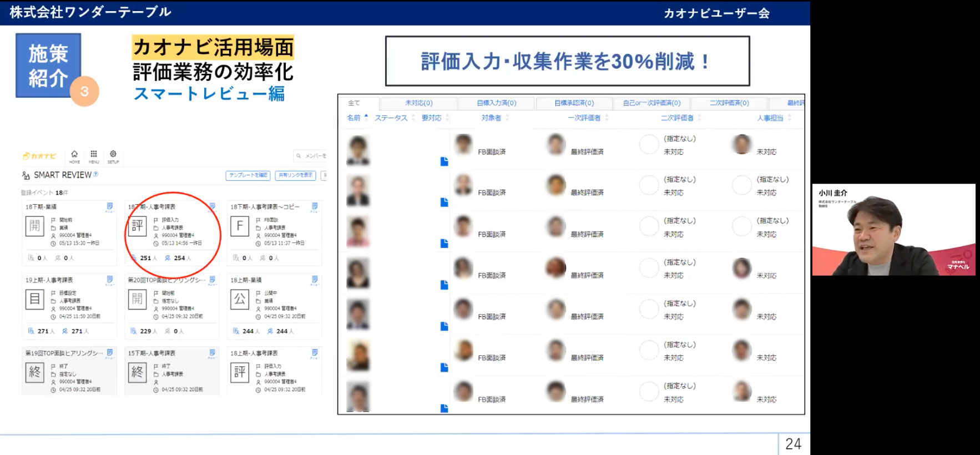Select the 小川圭介 speaker video tile
Screen dimensions: 980x455
(893, 230)
